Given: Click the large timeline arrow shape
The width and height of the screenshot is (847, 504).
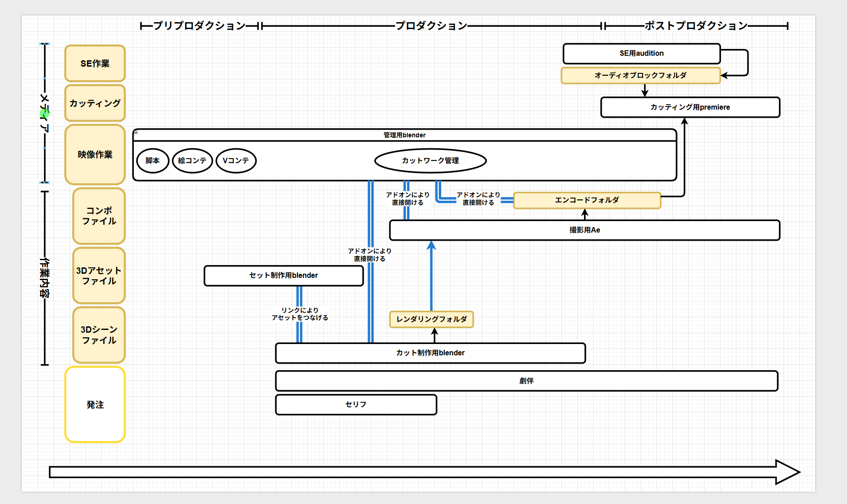Looking at the screenshot, I should (424, 472).
